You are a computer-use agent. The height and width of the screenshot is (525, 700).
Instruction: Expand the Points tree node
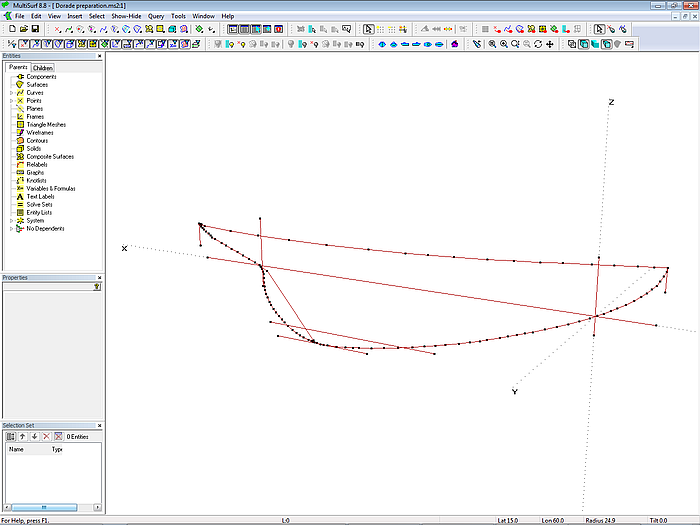coord(11,101)
